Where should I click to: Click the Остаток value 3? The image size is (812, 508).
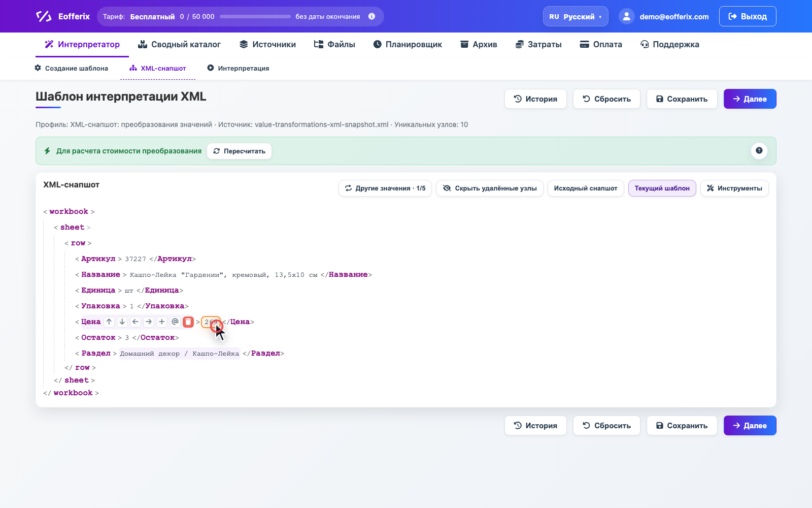(127, 338)
